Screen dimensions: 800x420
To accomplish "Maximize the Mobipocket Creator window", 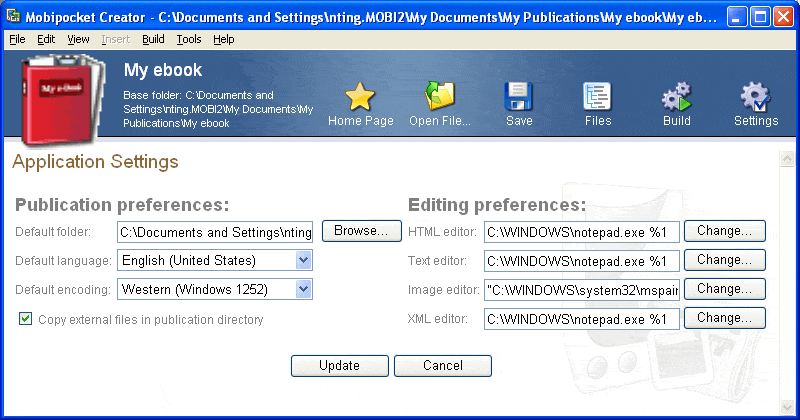I will pos(760,17).
